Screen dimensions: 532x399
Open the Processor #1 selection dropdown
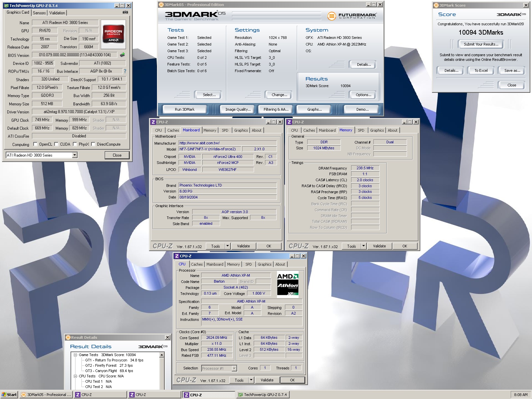[234, 368]
